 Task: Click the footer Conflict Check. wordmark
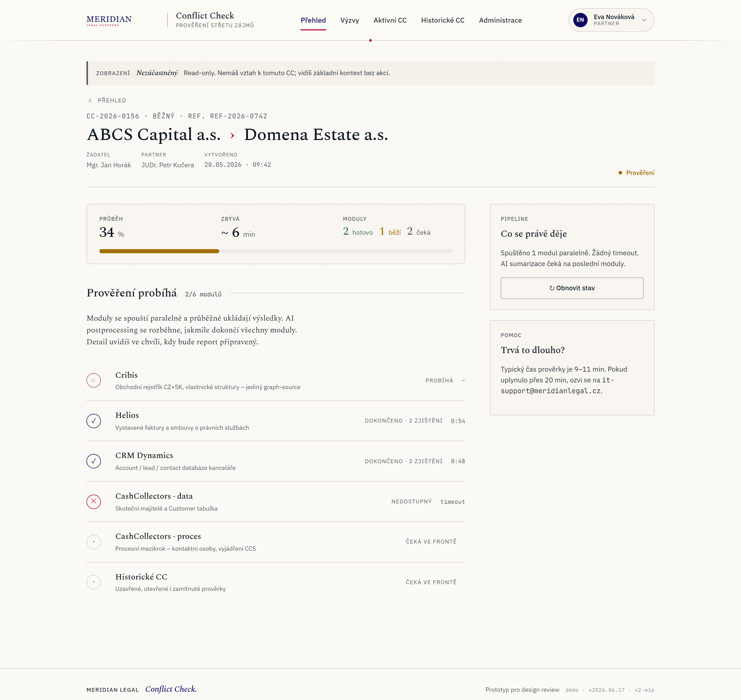coord(171,689)
